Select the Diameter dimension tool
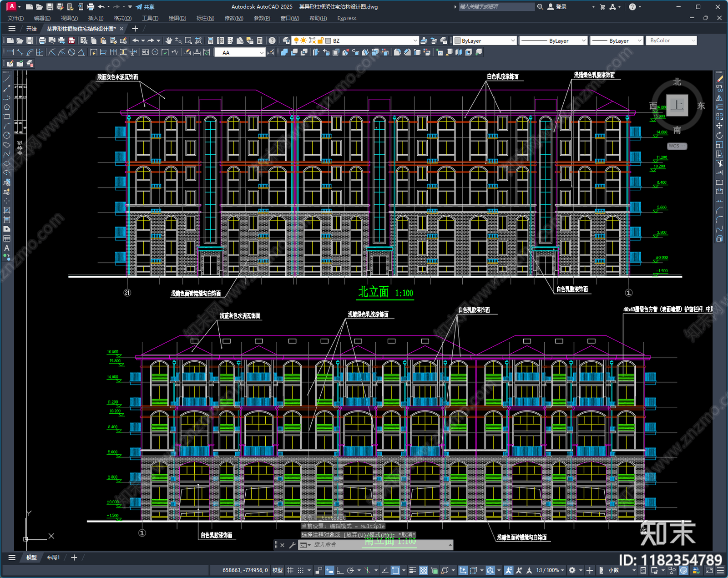 (x=71, y=52)
